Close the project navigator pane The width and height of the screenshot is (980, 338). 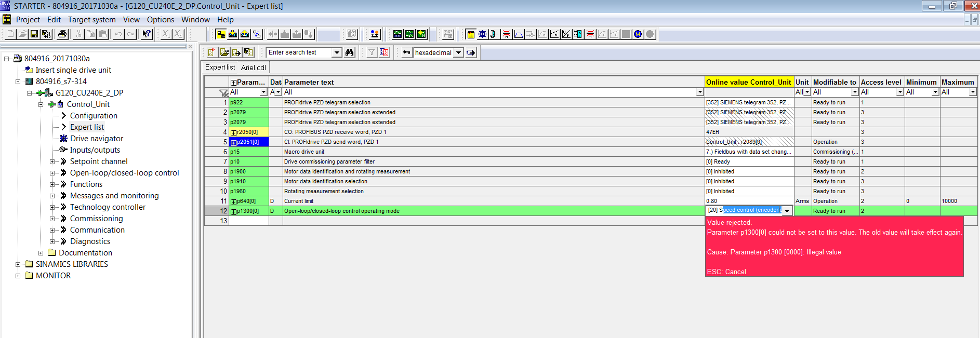point(190,46)
